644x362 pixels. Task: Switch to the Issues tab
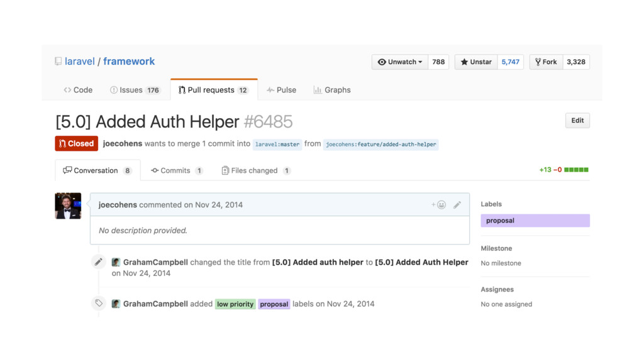tap(135, 90)
